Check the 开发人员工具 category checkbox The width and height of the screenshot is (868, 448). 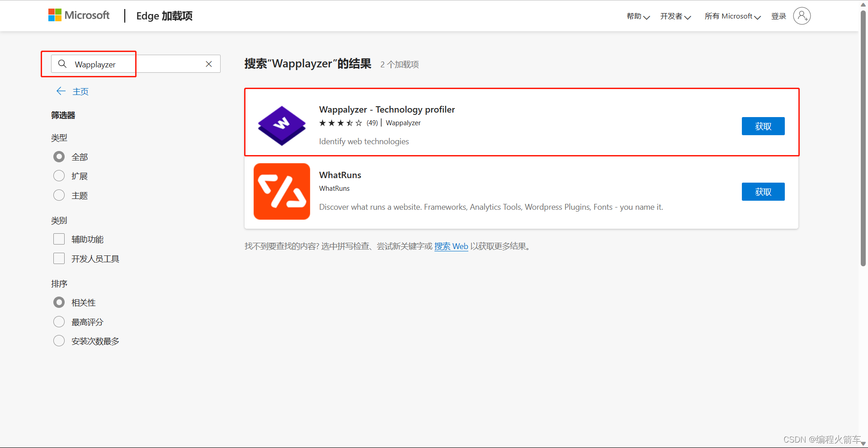pyautogui.click(x=59, y=258)
